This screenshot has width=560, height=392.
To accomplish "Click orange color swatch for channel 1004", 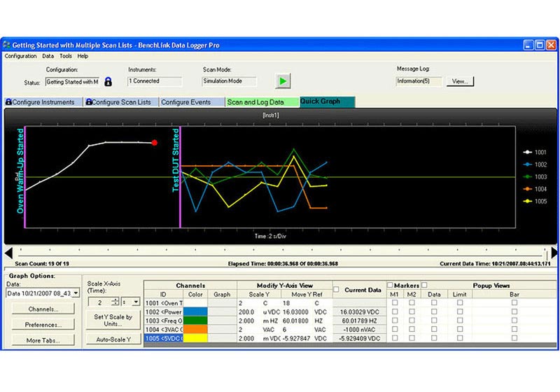I will pos(195,329).
